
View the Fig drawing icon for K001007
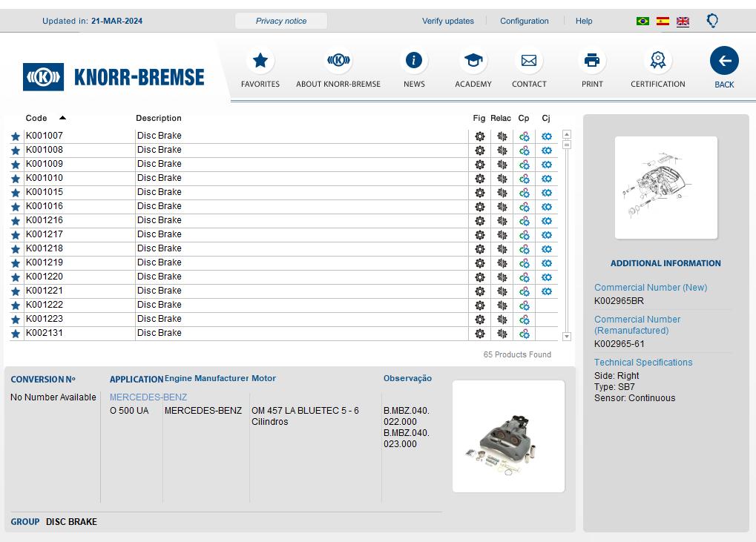coord(479,136)
